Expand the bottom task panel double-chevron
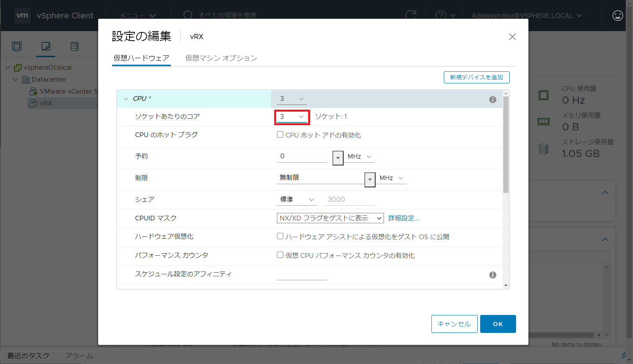Viewport: 633px width, 364px height. tap(624, 355)
